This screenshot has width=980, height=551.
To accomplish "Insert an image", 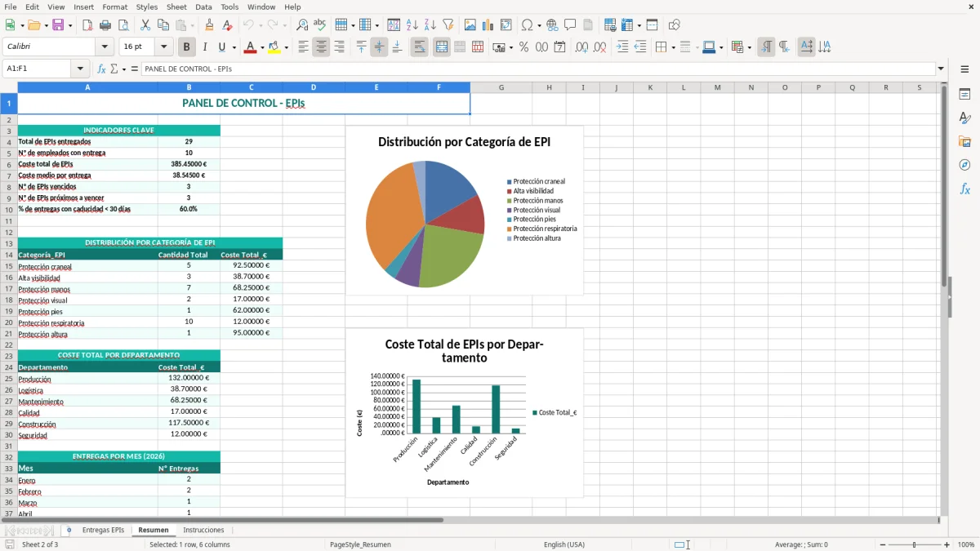I will [x=470, y=25].
